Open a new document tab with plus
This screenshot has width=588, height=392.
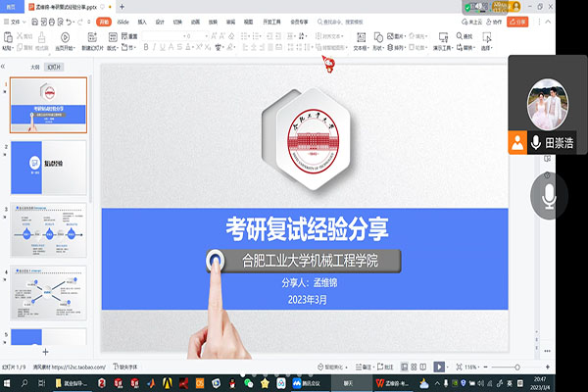pos(122,7)
